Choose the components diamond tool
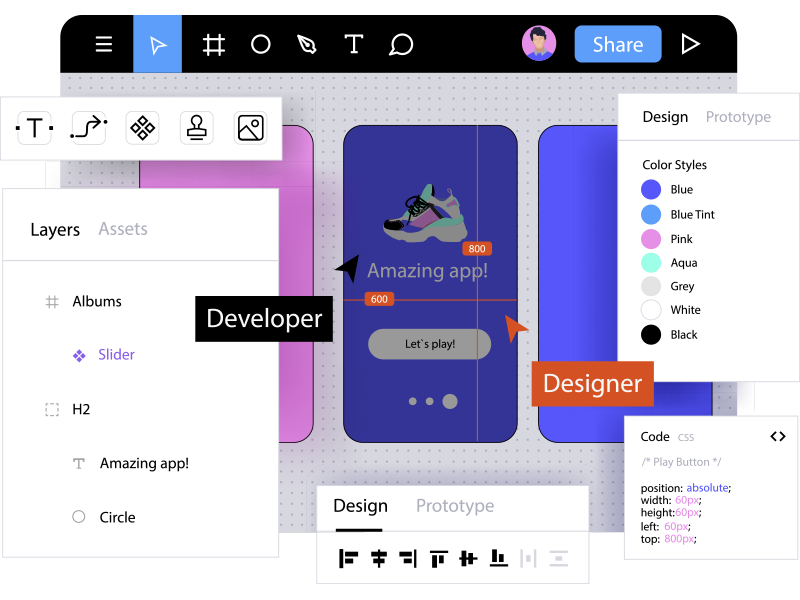Viewport: 800px width, 600px height. (142, 128)
